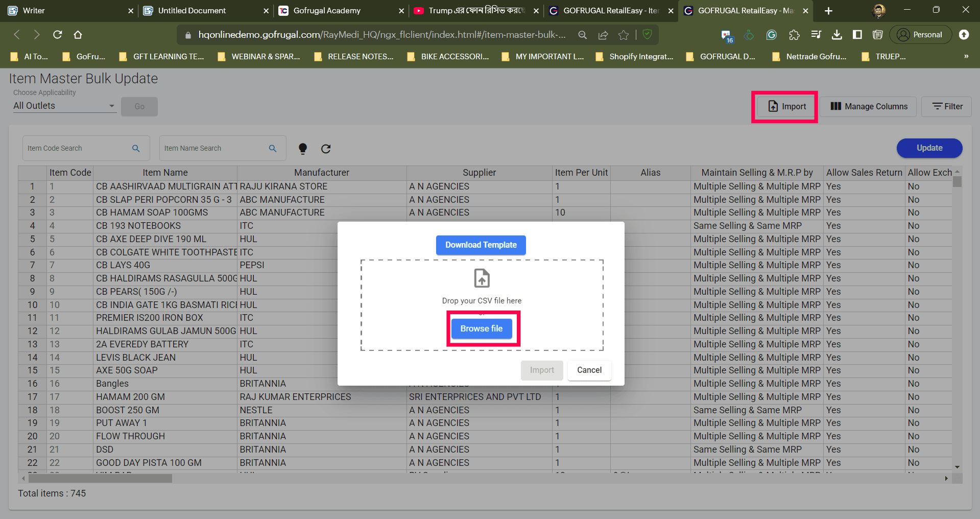The image size is (980, 519).
Task: Focus the Item Code Search field
Action: coord(86,148)
